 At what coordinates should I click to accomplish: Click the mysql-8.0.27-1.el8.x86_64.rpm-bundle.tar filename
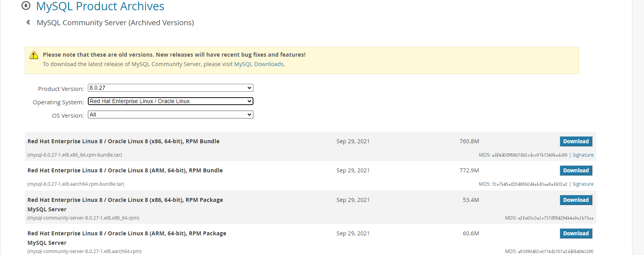click(x=74, y=155)
